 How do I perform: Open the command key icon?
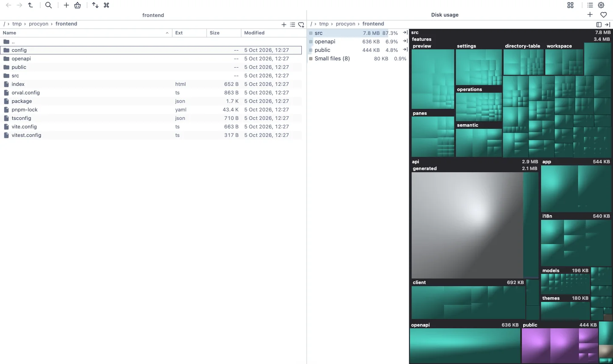point(106,5)
